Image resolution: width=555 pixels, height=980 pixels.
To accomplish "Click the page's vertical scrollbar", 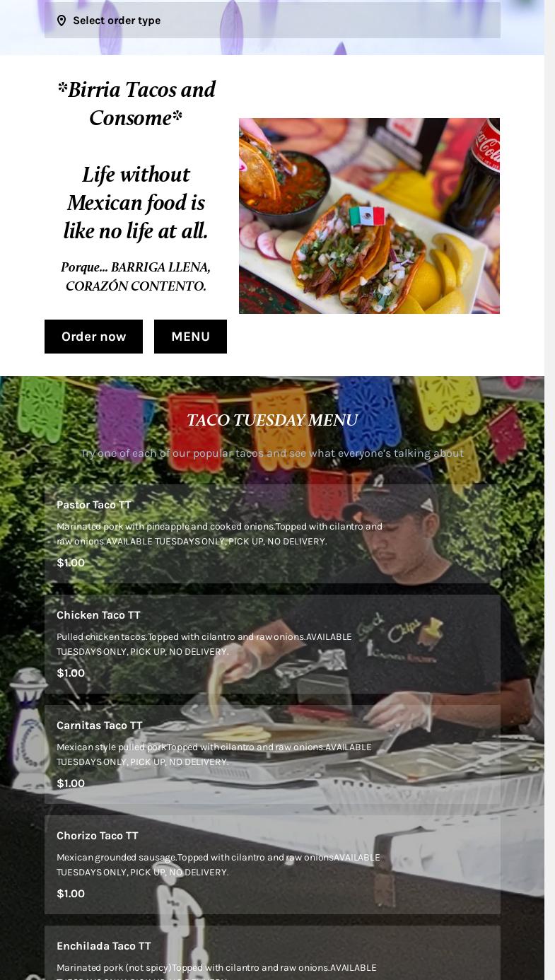I will [x=549, y=490].
